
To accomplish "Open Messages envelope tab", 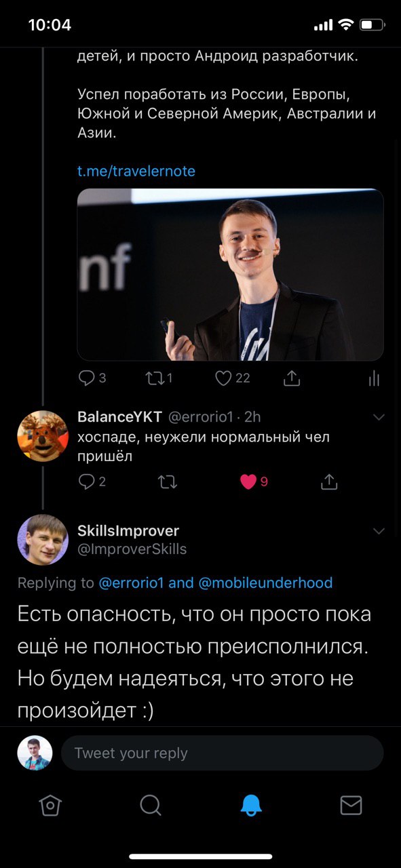I will [351, 805].
